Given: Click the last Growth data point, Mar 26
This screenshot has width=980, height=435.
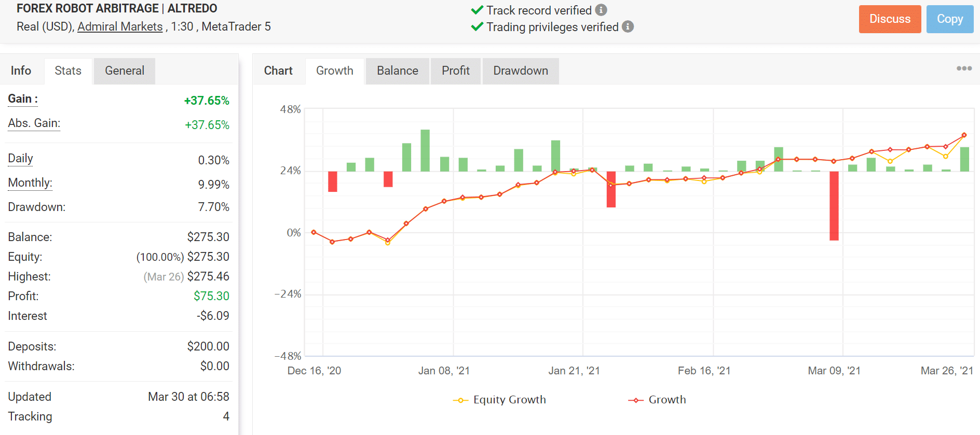Looking at the screenshot, I should click(964, 135).
